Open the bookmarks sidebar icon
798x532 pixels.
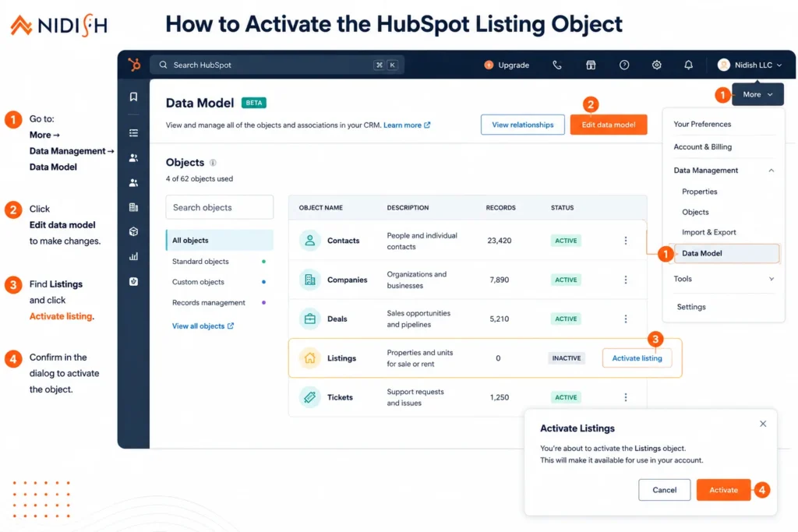pos(133,97)
